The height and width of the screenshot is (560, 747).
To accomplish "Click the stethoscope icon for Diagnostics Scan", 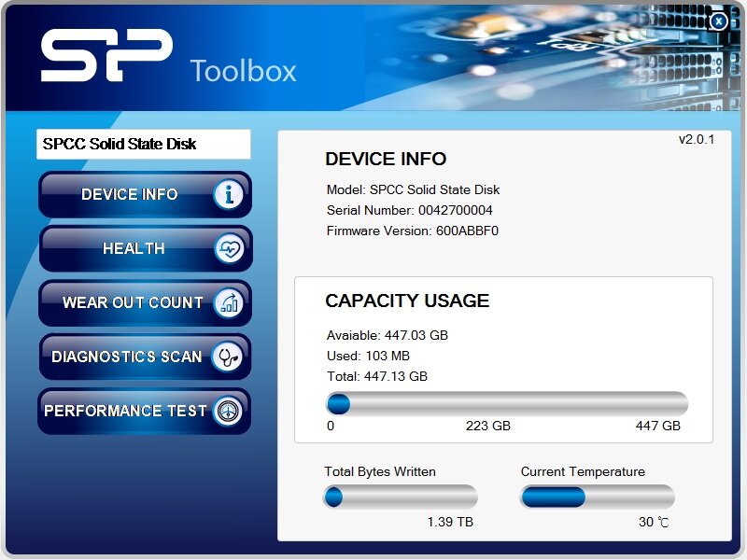I will pos(230,357).
